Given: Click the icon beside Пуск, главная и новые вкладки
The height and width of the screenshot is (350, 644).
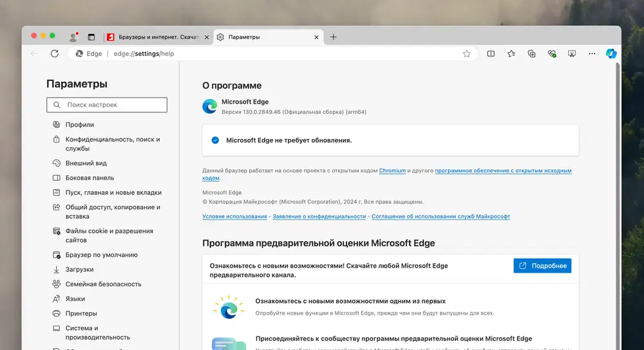Looking at the screenshot, I should (x=56, y=192).
